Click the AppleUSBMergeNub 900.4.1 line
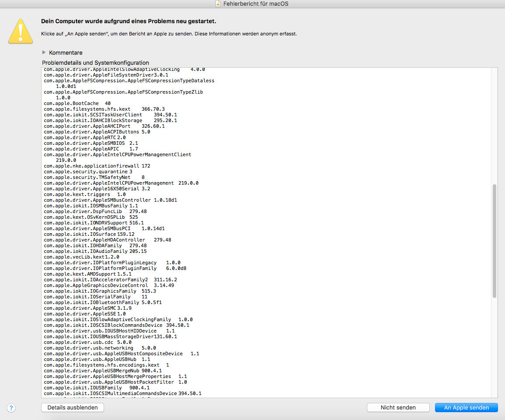This screenshot has height=420, width=505. click(x=103, y=371)
